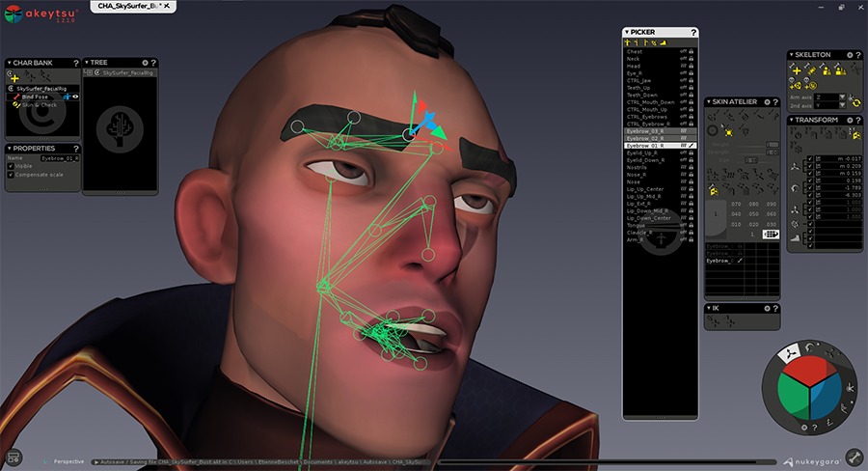Viewport: 868px width, 471px height.
Task: Click the yellow XYZ icon in Transform
Action: 855,133
